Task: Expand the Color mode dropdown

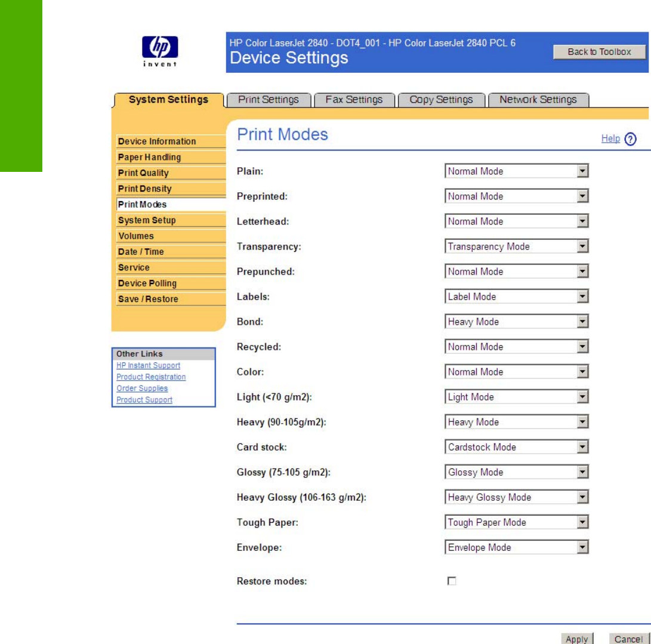Action: click(x=517, y=372)
